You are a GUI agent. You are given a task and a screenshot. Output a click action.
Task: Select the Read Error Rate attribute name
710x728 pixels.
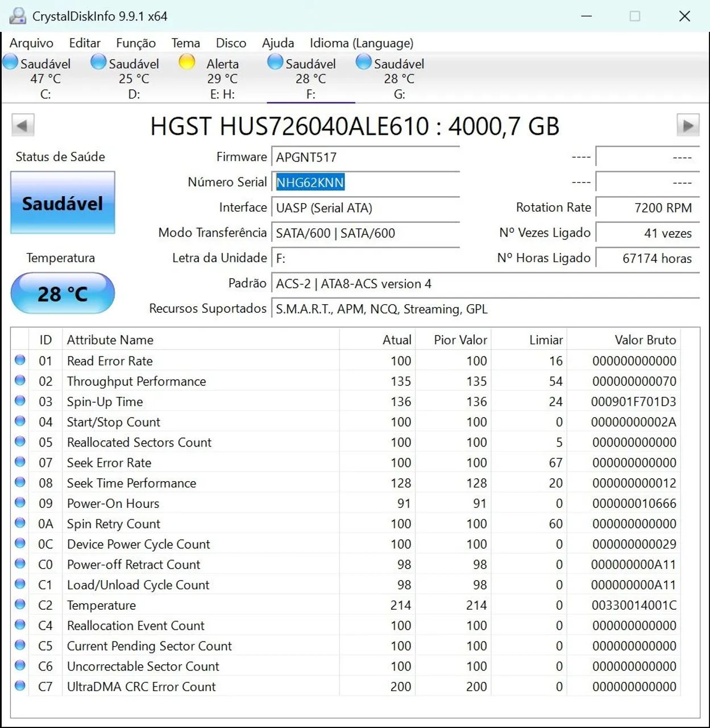click(x=110, y=361)
